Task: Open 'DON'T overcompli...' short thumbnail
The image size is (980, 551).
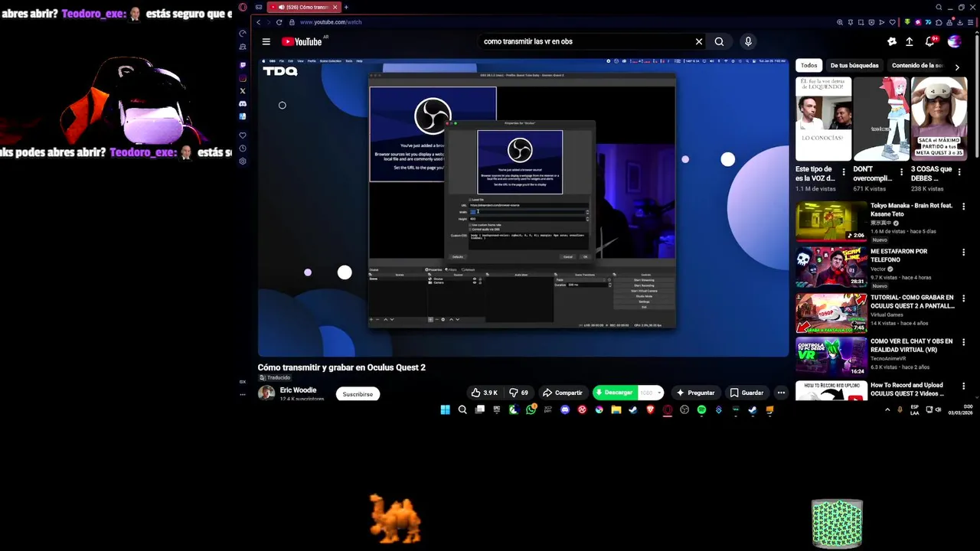Action: [881, 119]
